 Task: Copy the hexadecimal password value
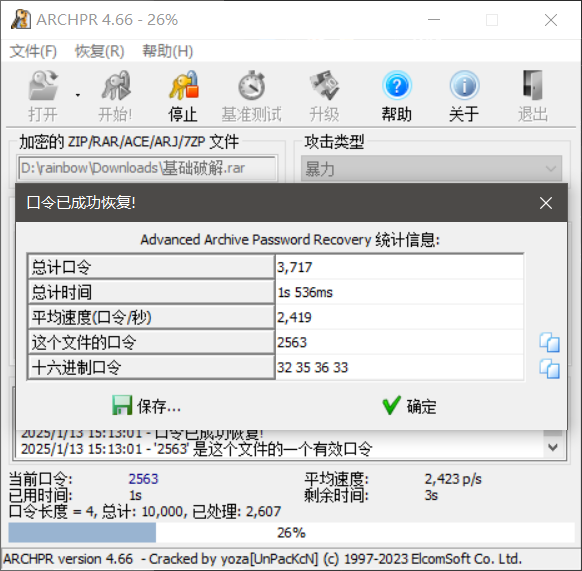point(549,369)
